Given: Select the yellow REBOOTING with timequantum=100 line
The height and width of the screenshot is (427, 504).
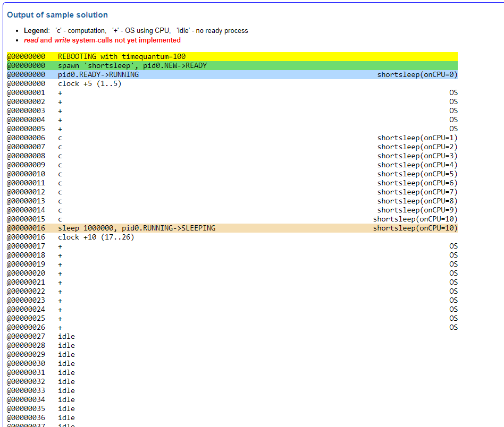Looking at the screenshot, I should coord(122,56).
